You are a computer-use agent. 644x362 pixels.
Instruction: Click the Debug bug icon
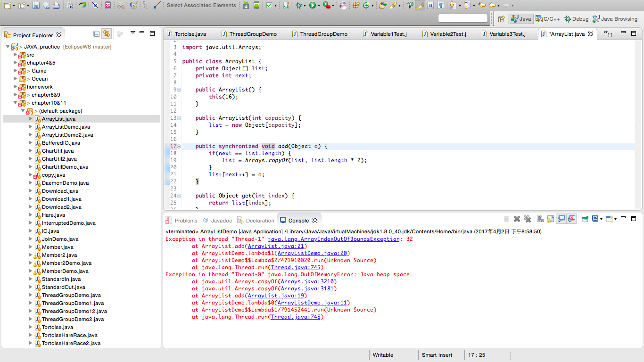click(x=299, y=5)
